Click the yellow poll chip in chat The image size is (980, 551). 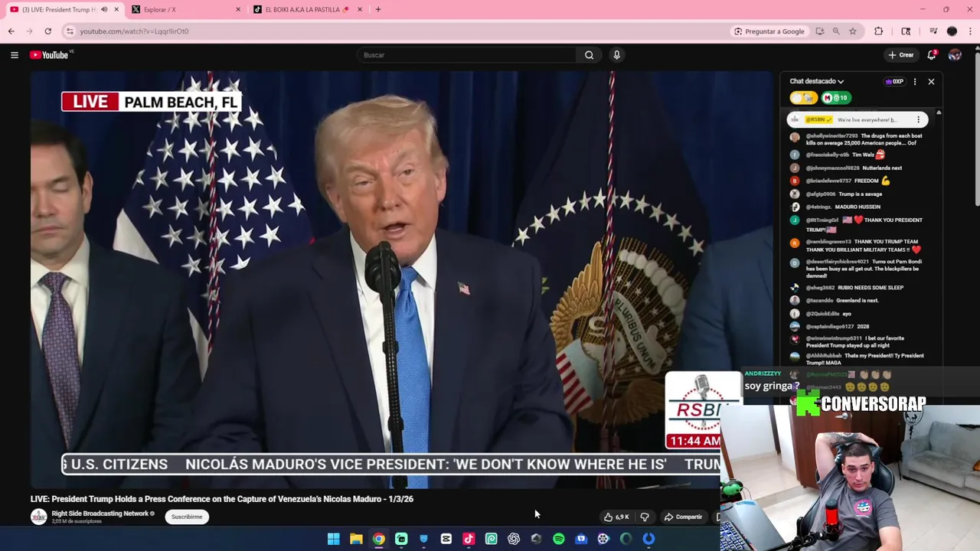[x=803, y=98]
